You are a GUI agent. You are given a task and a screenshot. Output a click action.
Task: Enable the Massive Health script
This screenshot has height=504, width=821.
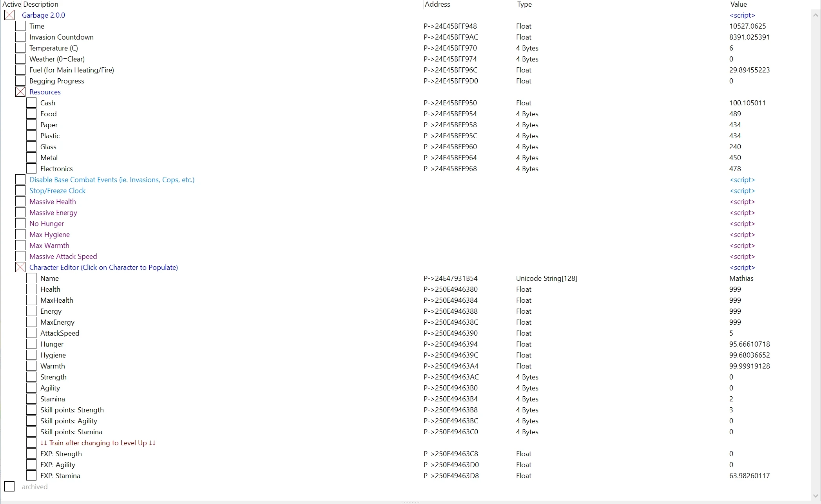pos(20,202)
